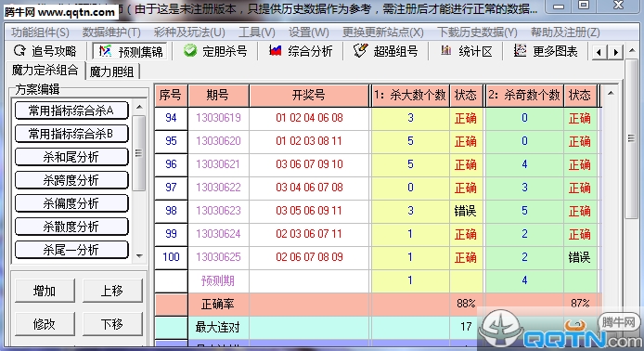Click 错误 status in row 100
The image size is (644, 351).
[580, 258]
